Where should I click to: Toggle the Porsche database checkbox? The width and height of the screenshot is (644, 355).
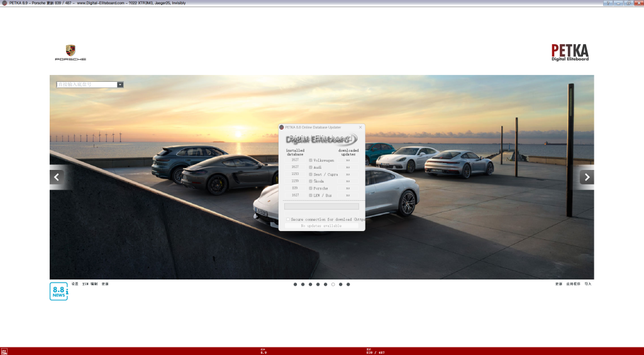point(311,188)
